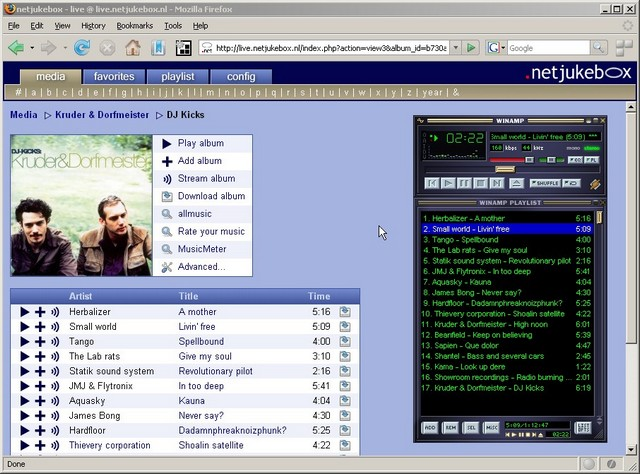
Task: Stream the Tango Spellbound track
Action: 55,342
